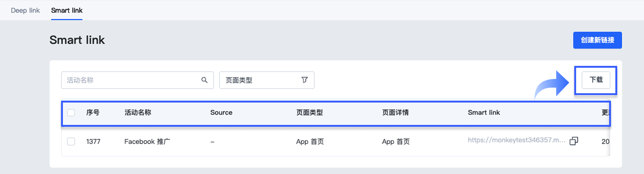
Task: Click the Smart link column header
Action: click(x=484, y=112)
